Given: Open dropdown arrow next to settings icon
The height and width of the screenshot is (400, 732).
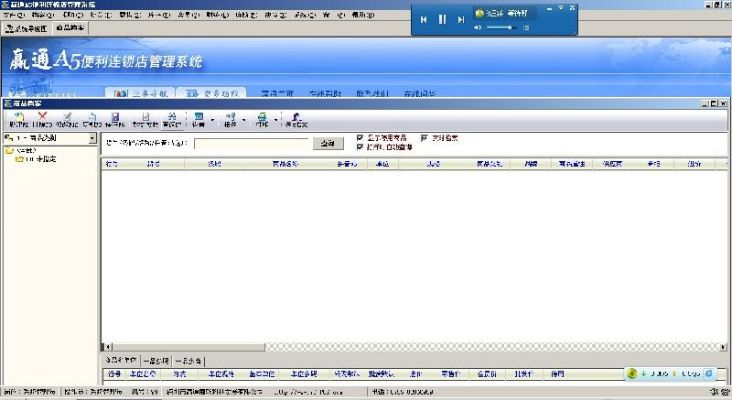Looking at the screenshot, I should coord(212,120).
